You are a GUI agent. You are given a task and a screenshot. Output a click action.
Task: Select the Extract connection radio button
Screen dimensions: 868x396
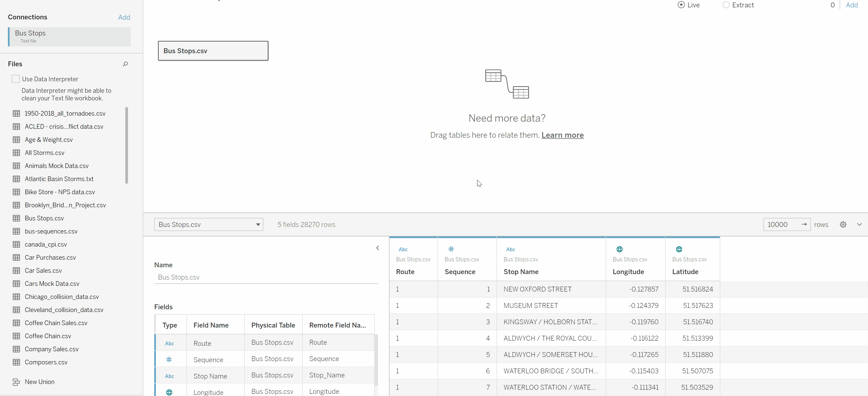(726, 5)
